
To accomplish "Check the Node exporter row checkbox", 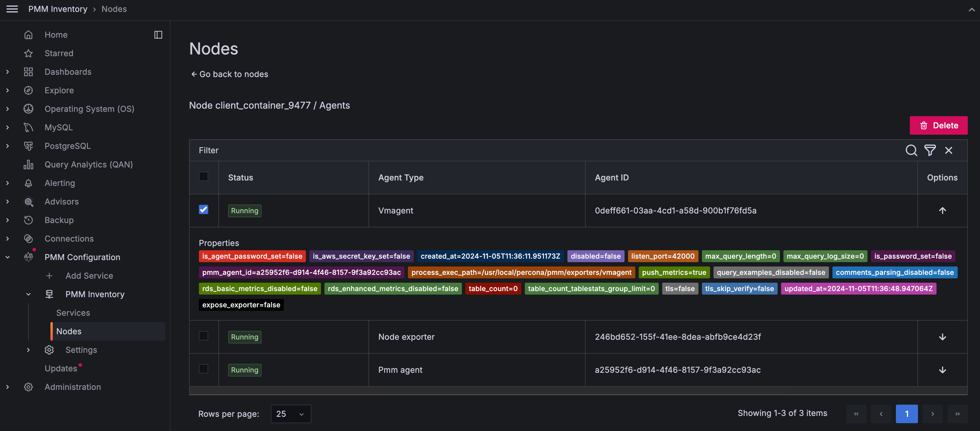I will (x=204, y=336).
